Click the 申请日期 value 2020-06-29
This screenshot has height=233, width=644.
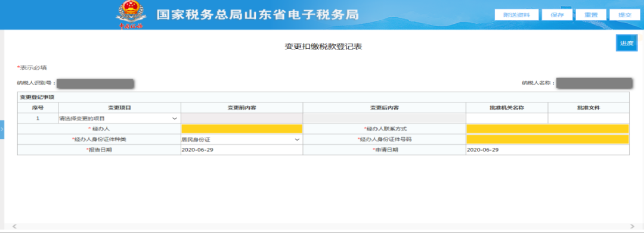pyautogui.click(x=482, y=150)
